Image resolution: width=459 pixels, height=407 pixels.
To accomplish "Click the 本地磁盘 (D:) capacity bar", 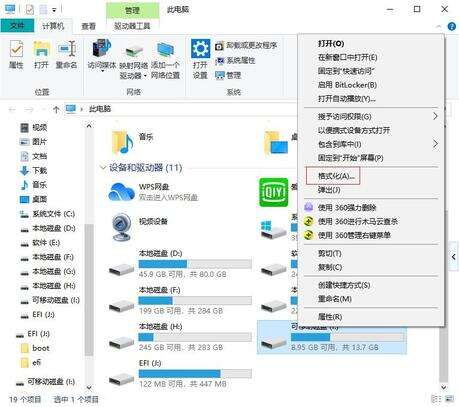I will (x=195, y=264).
